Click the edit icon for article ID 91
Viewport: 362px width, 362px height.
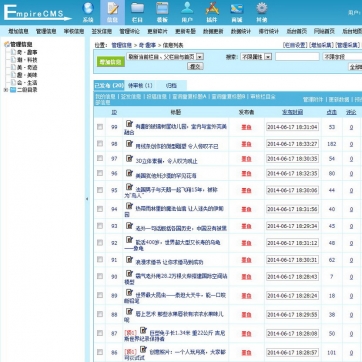(x=129, y=259)
